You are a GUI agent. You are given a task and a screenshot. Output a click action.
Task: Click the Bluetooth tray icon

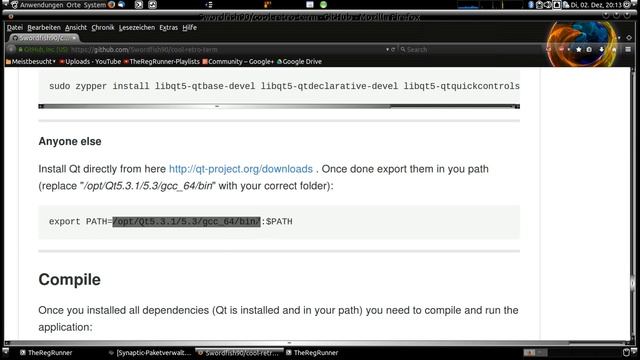pyautogui.click(x=531, y=5)
